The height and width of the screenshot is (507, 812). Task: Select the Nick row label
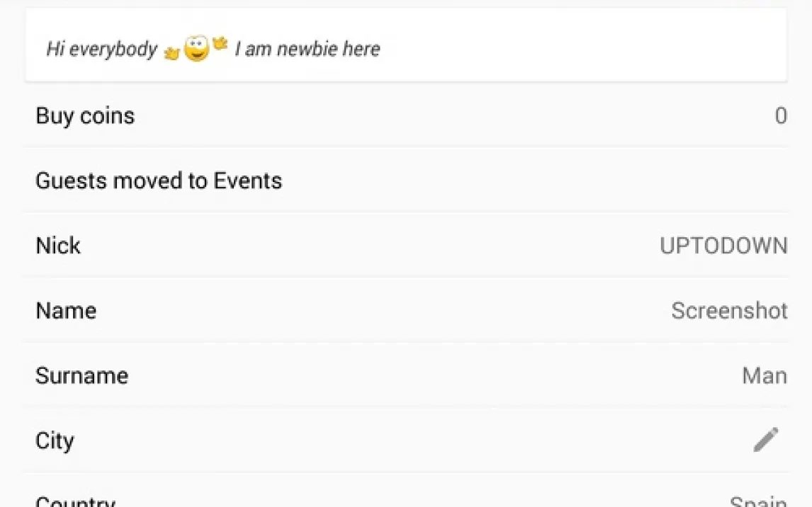click(58, 246)
